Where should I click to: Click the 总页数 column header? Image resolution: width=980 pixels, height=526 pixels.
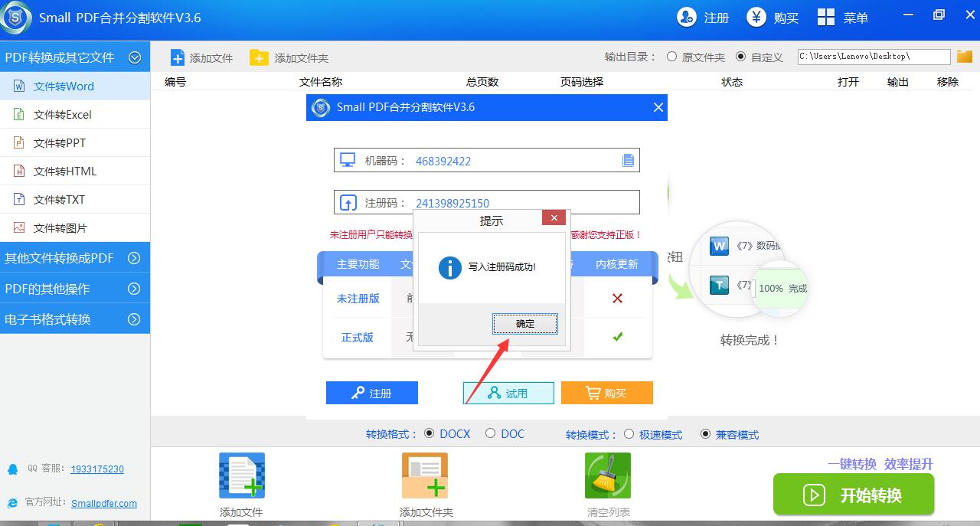tap(482, 82)
